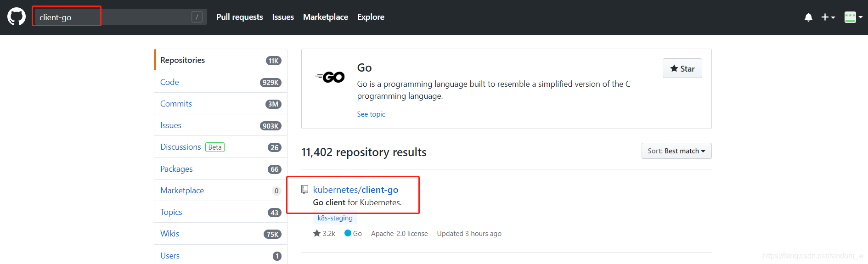The height and width of the screenshot is (264, 868).
Task: Click the 11K badge on Repositories
Action: 274,61
